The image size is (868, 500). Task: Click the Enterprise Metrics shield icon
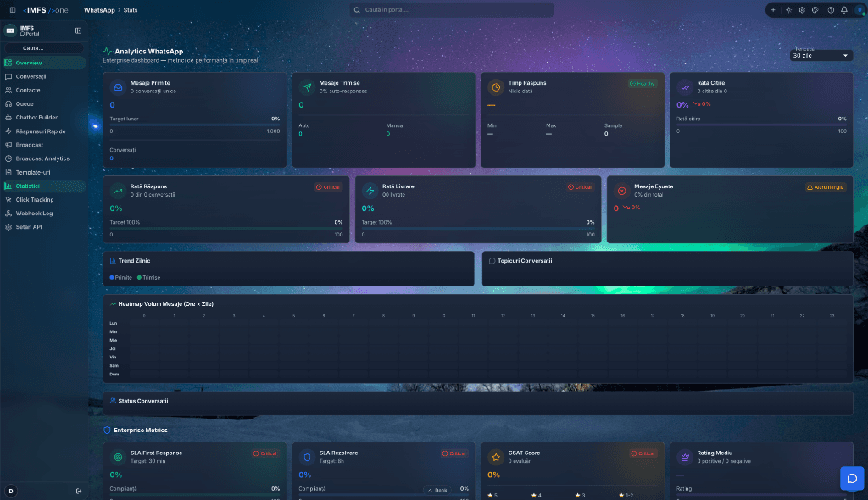[x=108, y=431]
